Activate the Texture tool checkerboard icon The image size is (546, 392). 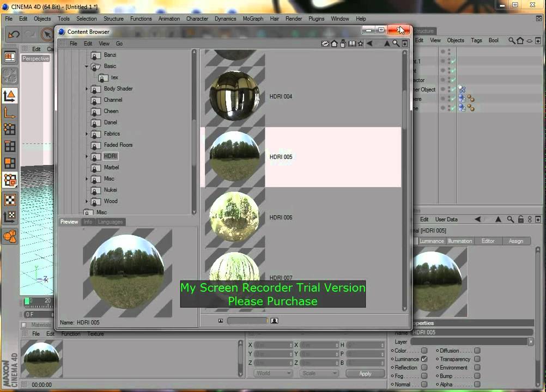click(x=10, y=200)
